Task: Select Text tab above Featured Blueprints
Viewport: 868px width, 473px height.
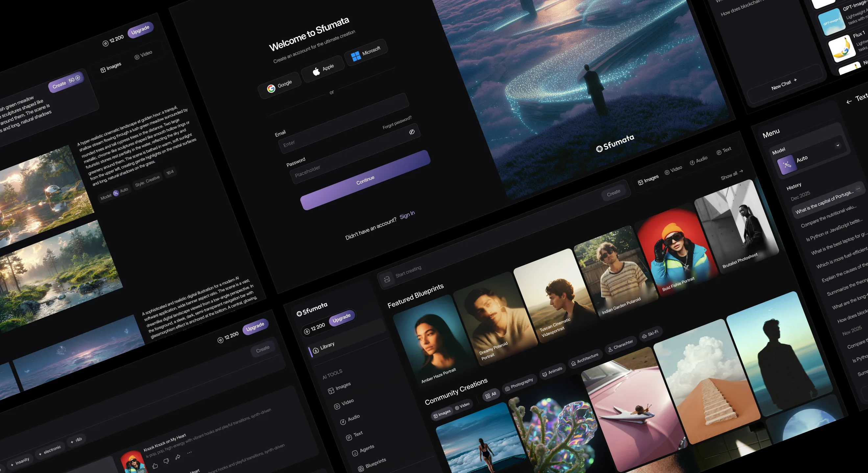Action: (x=724, y=150)
